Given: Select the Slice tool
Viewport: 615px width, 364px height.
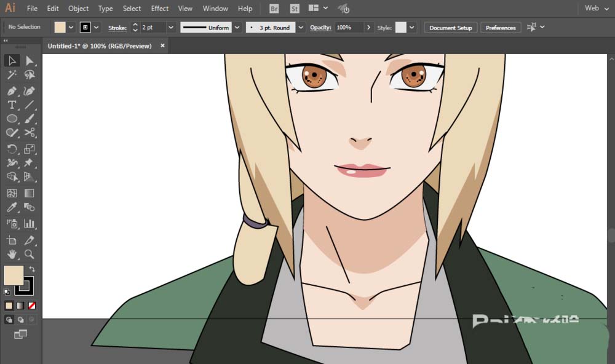Looking at the screenshot, I should tap(30, 240).
